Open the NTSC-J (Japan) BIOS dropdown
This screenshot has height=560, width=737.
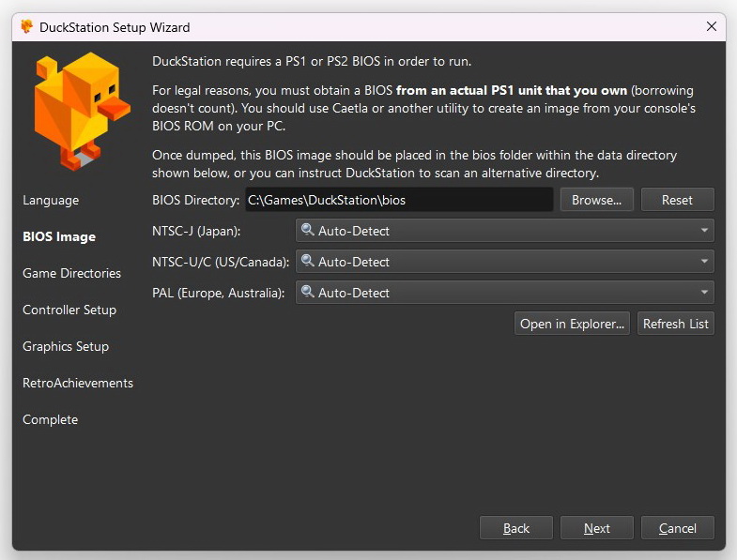(x=505, y=231)
